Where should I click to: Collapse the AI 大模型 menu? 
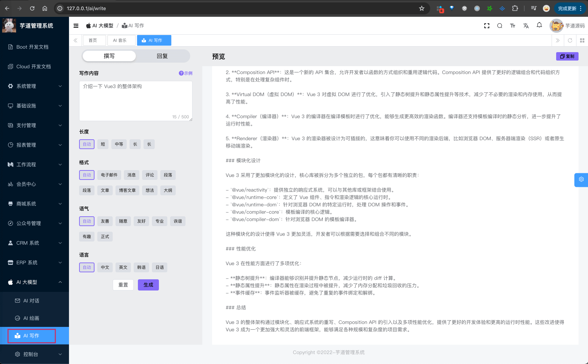click(34, 282)
